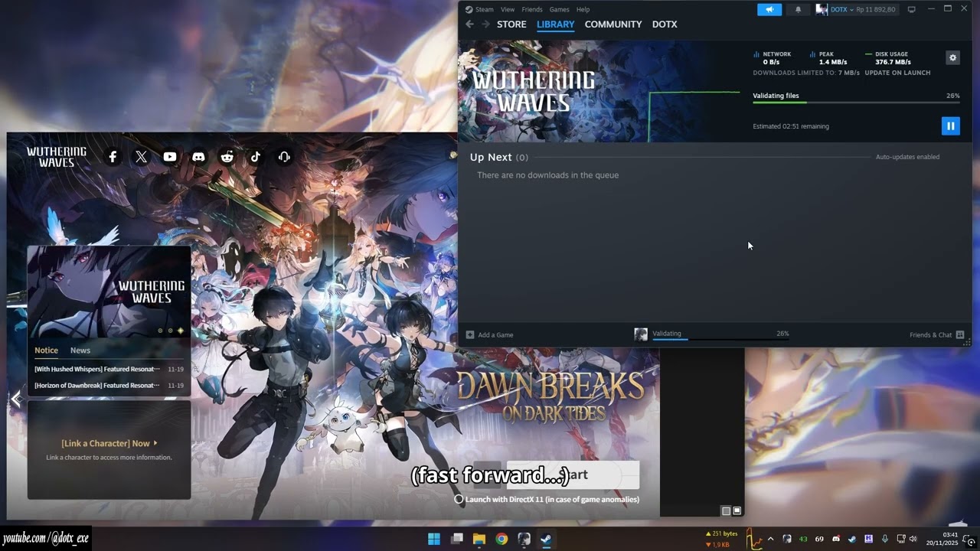Click the Validating files progress bar
The image size is (980, 551).
[856, 103]
